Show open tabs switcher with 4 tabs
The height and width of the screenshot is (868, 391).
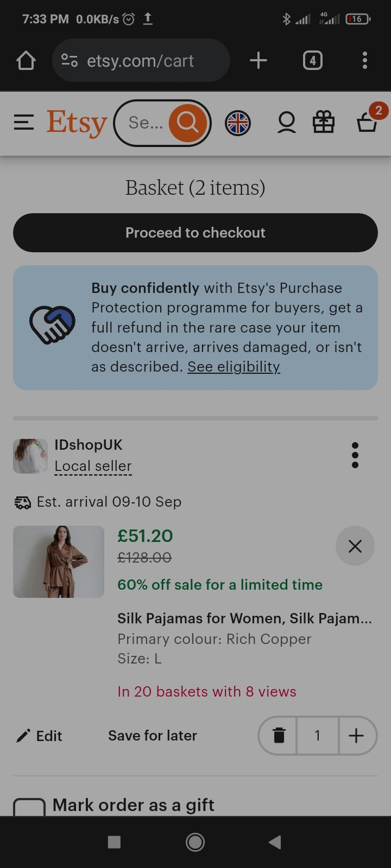click(312, 60)
